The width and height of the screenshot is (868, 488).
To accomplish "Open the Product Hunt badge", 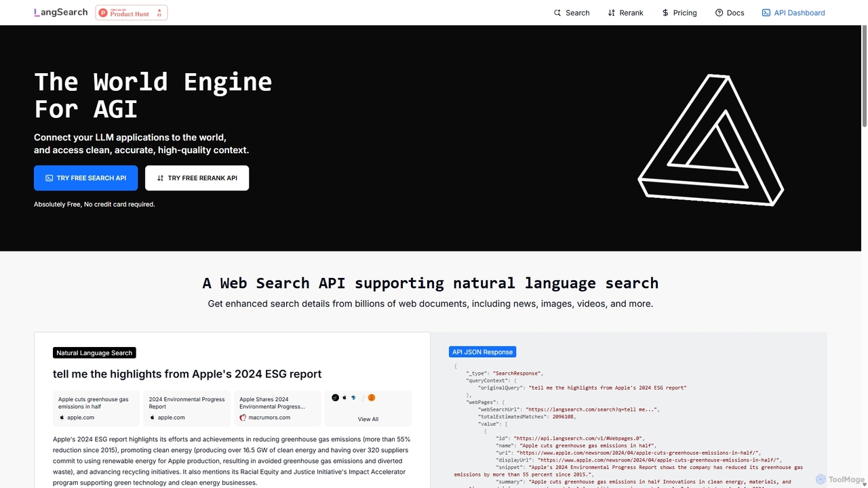I will click(132, 12).
